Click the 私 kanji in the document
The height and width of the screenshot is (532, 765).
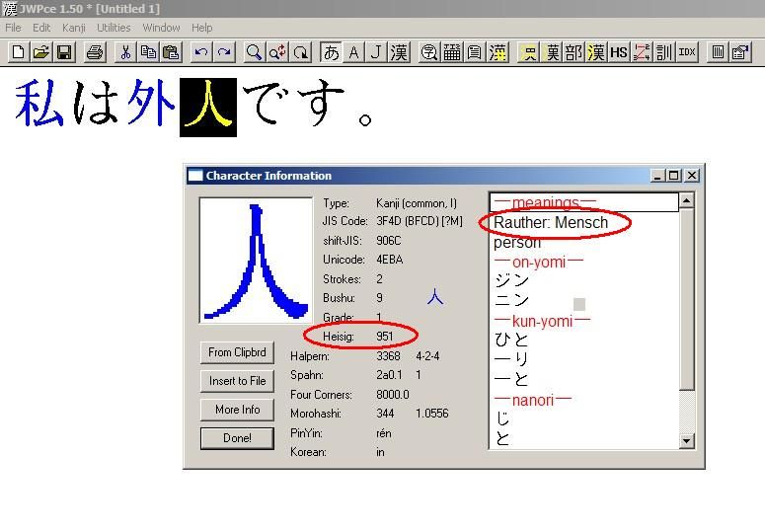[x=39, y=104]
